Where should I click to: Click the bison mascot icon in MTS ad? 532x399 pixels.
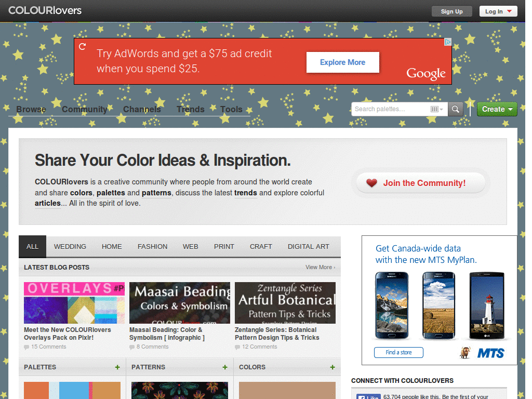point(465,353)
